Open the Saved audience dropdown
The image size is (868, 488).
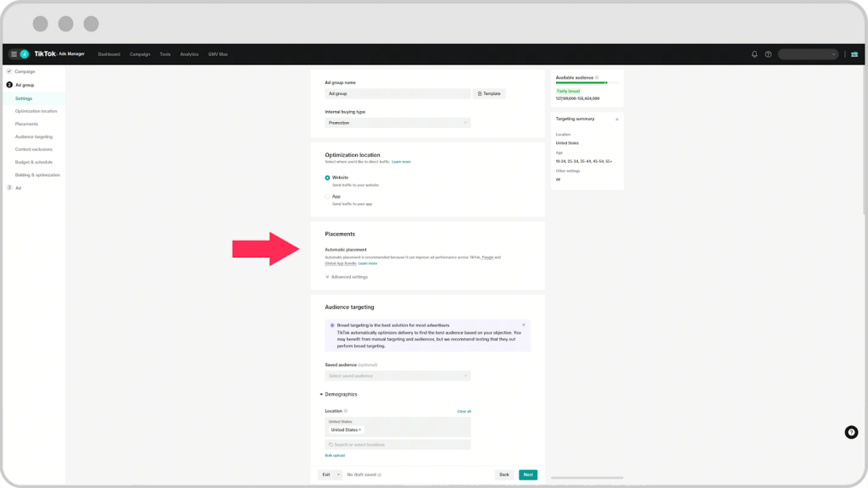click(x=398, y=375)
